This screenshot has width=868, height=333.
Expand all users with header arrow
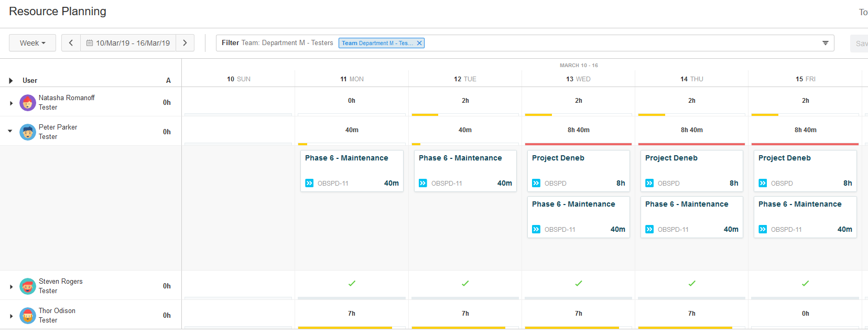tap(10, 81)
